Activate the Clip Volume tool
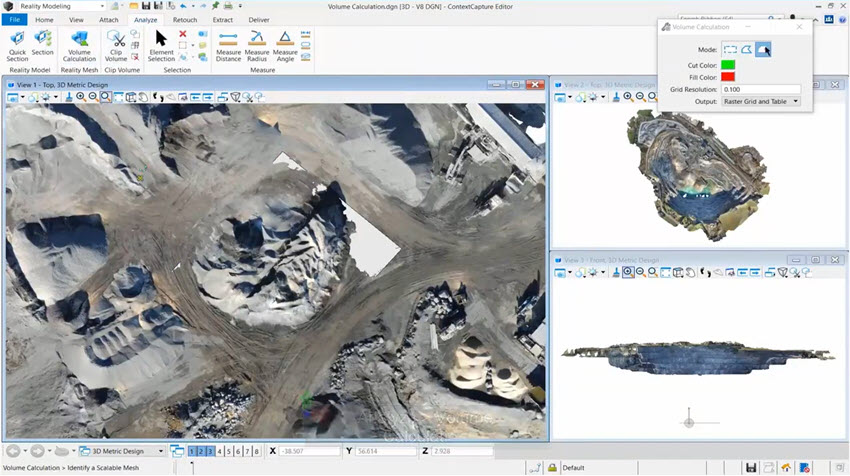Screen dimensions: 850x476 (x=117, y=45)
